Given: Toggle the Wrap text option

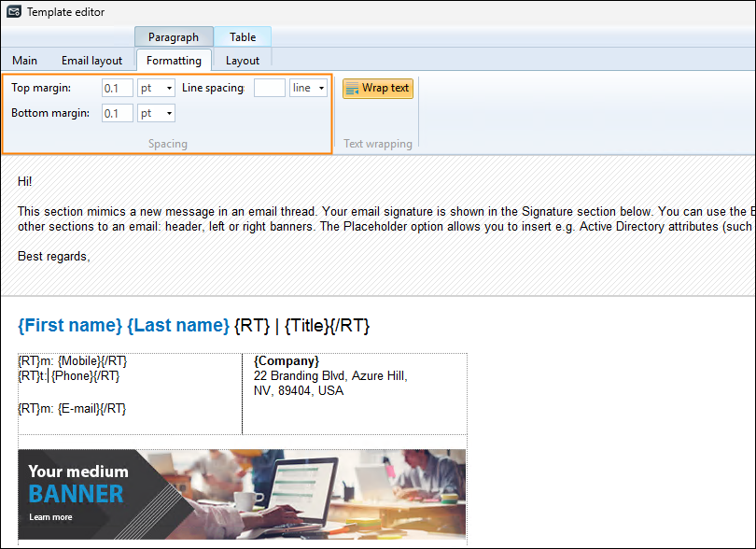Looking at the screenshot, I should click(377, 88).
